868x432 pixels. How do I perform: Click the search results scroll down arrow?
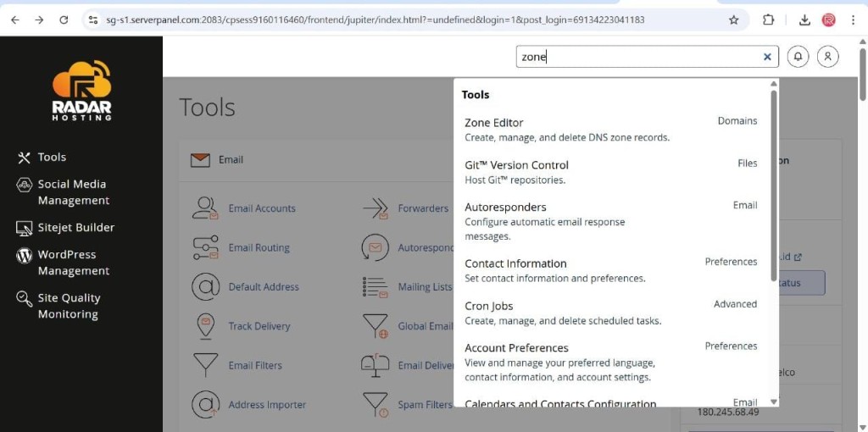click(x=774, y=402)
